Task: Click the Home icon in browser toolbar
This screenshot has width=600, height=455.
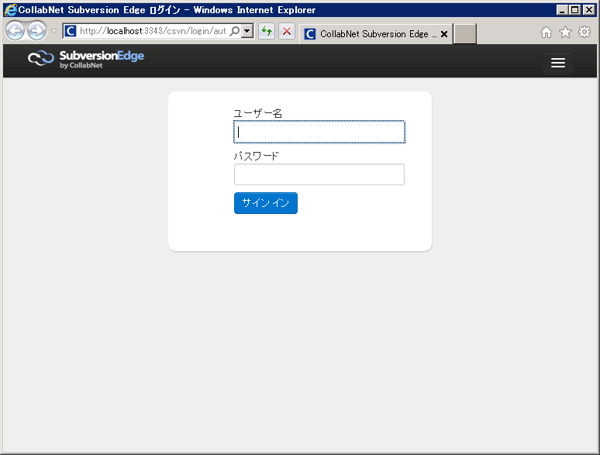Action: tap(546, 32)
